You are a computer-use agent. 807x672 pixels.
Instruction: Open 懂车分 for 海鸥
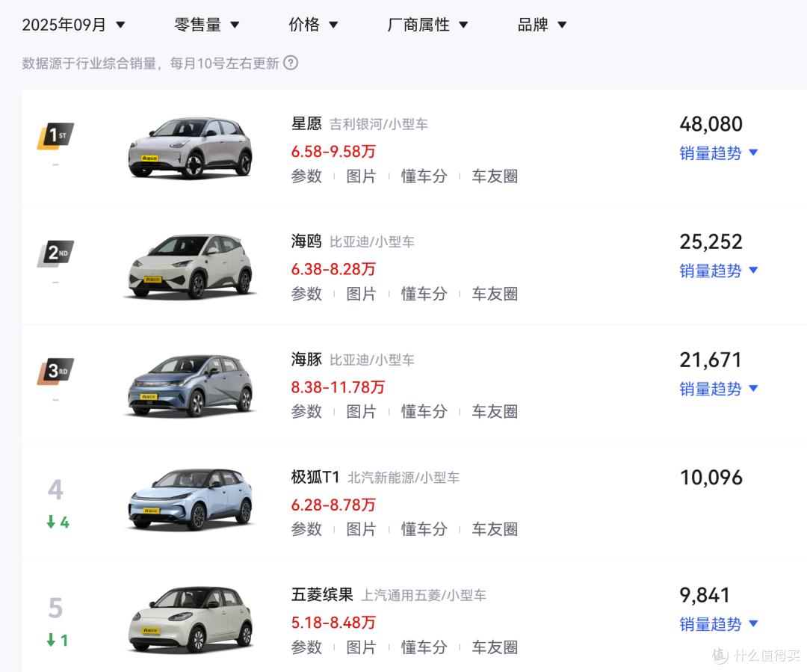424,294
